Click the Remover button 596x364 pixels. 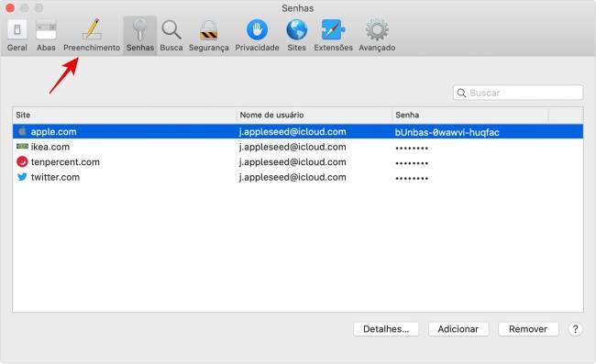[x=528, y=329]
